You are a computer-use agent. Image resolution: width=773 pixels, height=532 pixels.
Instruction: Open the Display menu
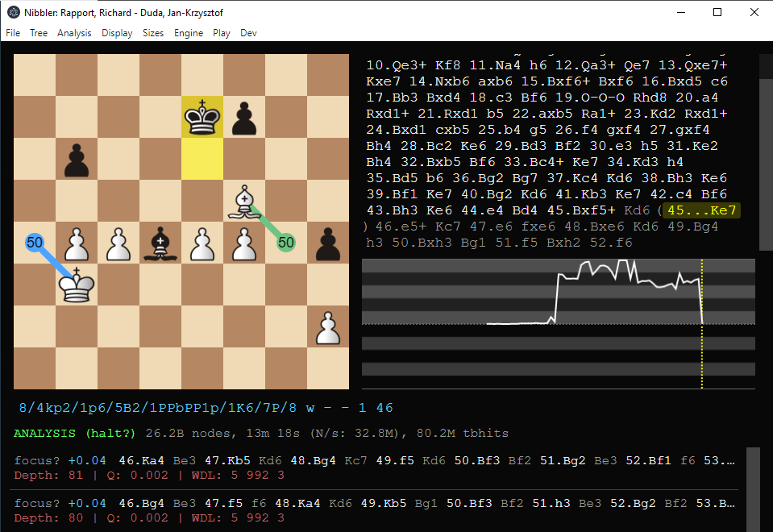click(117, 33)
